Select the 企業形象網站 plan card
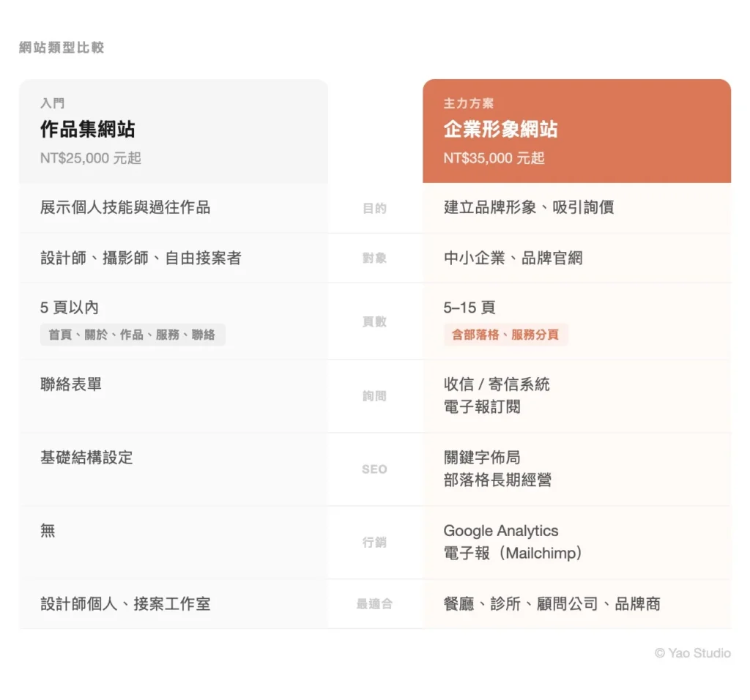750x700 pixels. (x=577, y=130)
